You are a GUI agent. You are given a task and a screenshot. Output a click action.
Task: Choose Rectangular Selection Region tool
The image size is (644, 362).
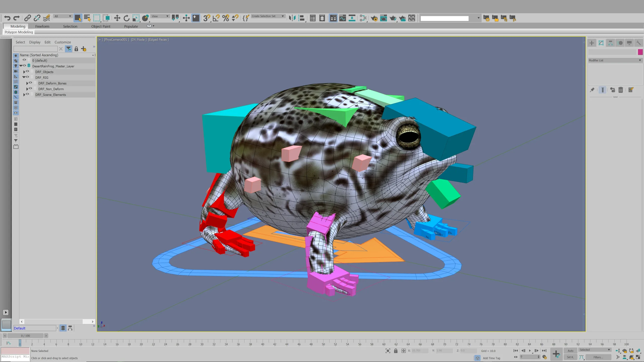(x=97, y=18)
